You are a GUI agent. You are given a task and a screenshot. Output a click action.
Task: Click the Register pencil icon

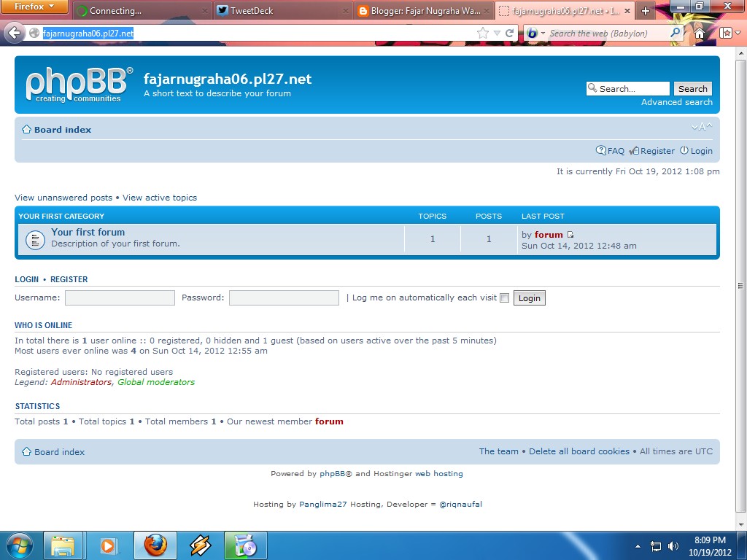point(634,150)
